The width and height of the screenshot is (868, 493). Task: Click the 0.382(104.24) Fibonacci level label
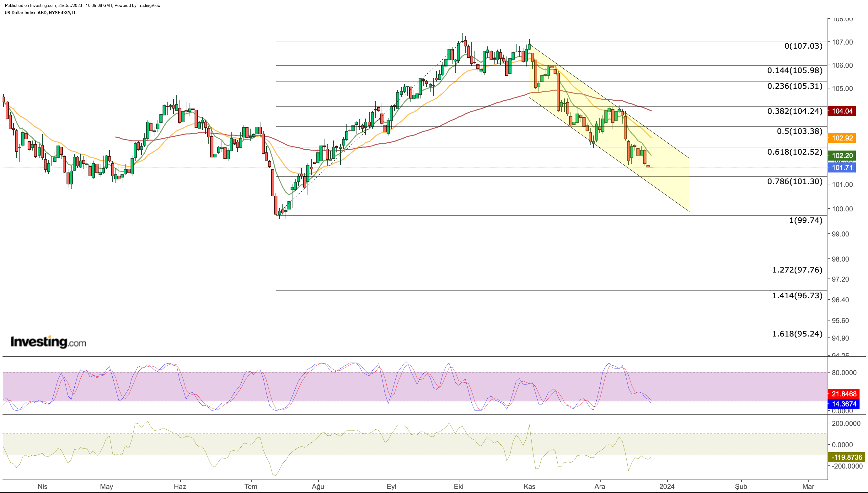795,111
